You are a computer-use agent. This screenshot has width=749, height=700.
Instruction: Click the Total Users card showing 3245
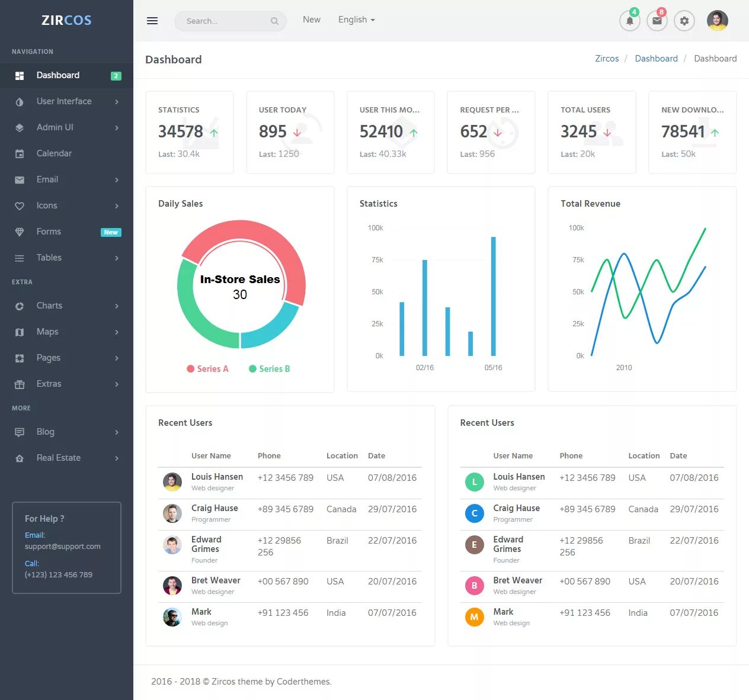tap(592, 132)
